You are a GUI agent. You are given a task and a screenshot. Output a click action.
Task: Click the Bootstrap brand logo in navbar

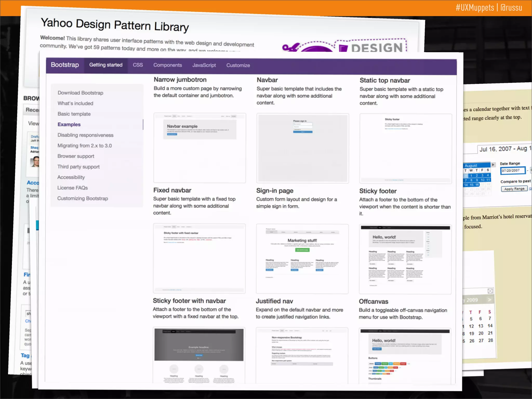65,65
